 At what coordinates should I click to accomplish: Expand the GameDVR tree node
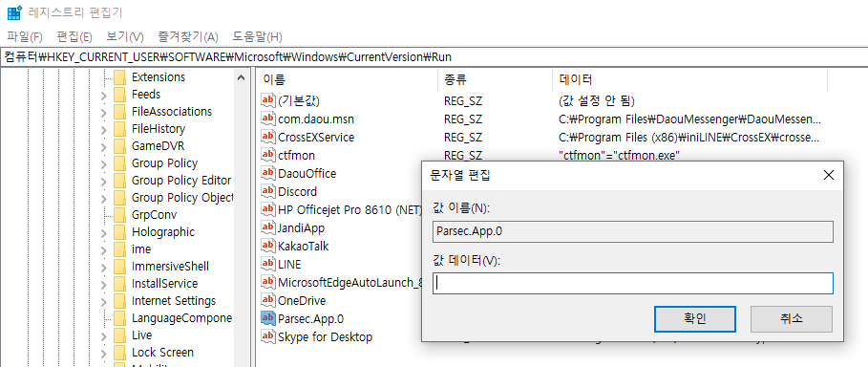[103, 146]
